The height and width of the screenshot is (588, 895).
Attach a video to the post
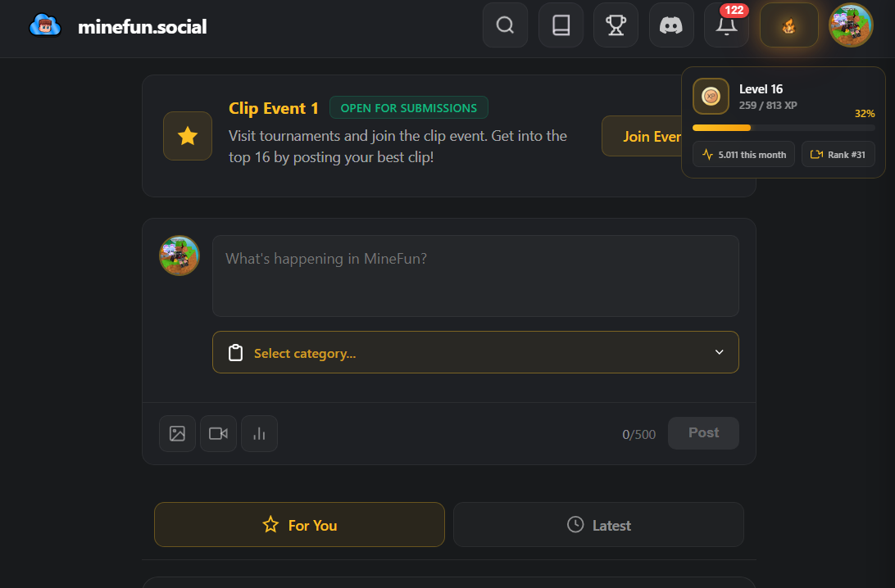(218, 434)
